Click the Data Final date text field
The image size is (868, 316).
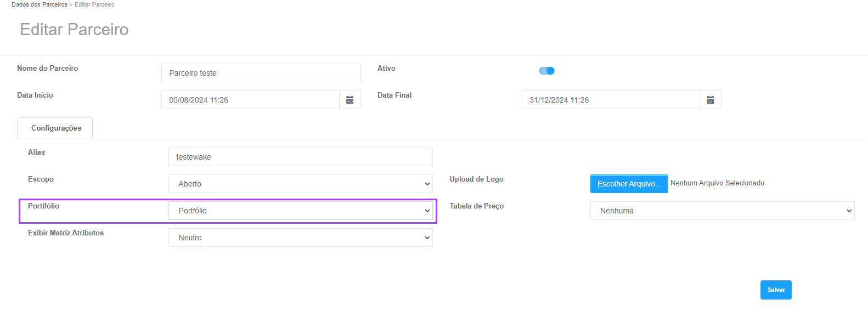tap(611, 100)
